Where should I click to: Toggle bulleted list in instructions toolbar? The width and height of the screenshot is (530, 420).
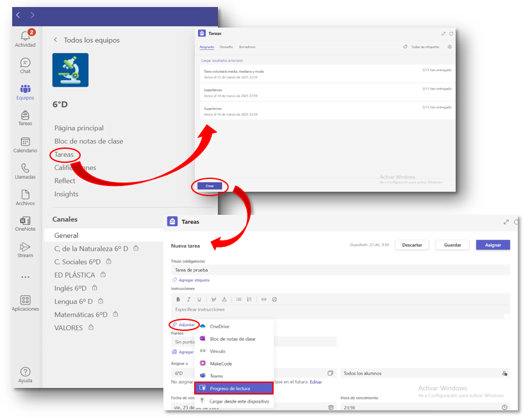[238, 299]
